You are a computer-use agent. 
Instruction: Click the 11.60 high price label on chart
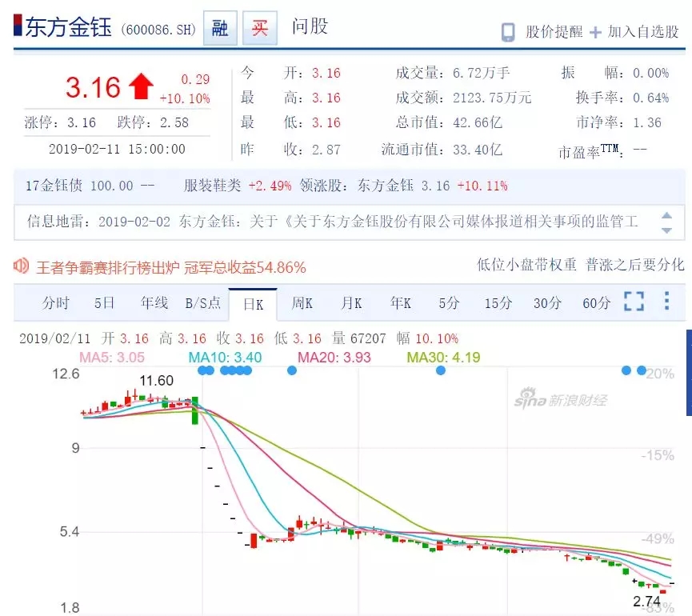156,381
